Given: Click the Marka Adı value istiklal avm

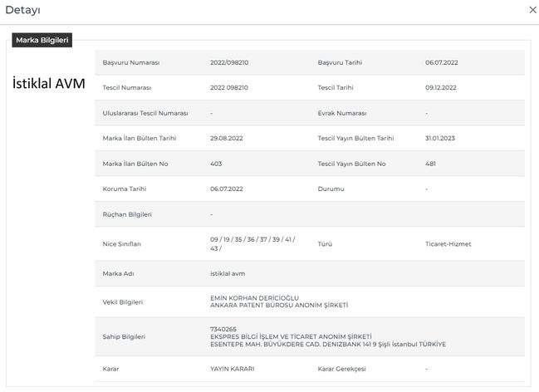Looking at the screenshot, I should tap(228, 273).
